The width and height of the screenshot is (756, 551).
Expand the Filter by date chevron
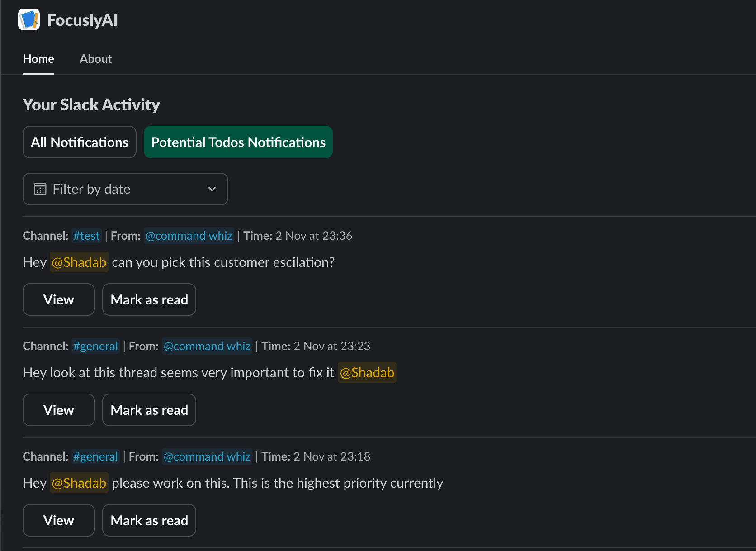pos(212,189)
